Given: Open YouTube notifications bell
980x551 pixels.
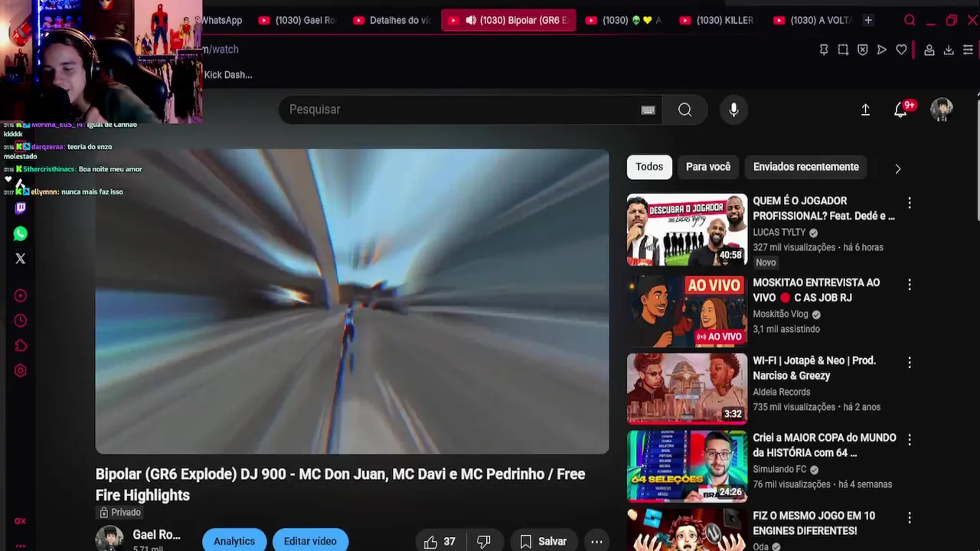Looking at the screenshot, I should 900,110.
